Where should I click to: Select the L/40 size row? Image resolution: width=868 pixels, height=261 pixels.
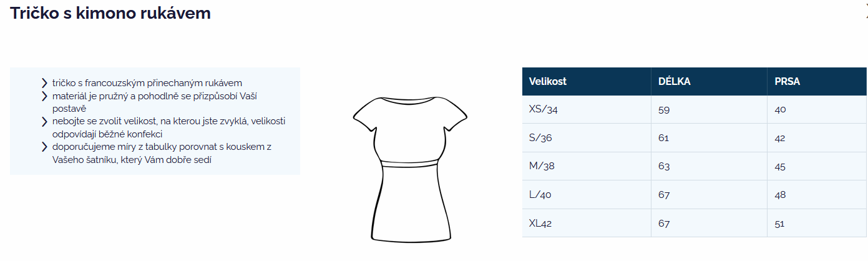click(695, 195)
